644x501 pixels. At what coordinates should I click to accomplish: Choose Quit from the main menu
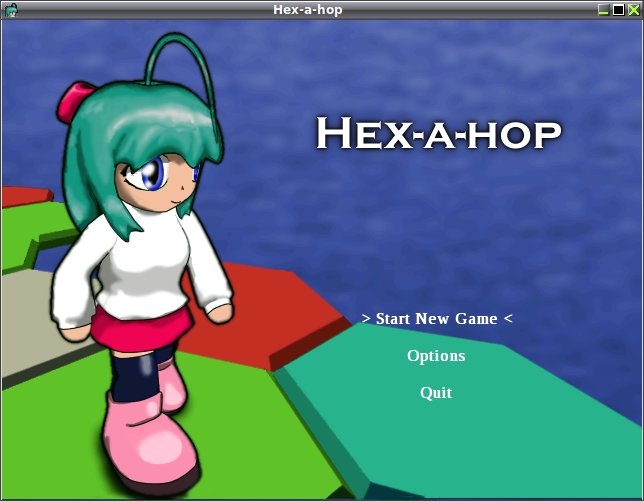(436, 393)
